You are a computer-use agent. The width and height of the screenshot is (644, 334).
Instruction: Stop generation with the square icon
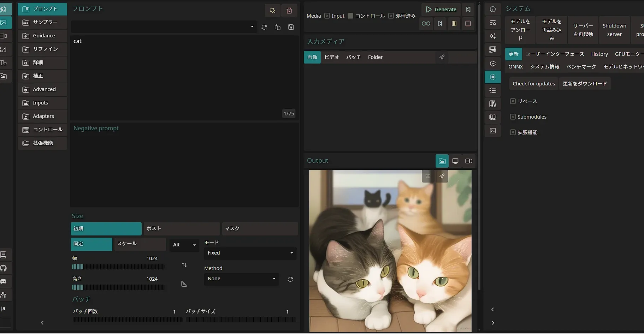(x=468, y=24)
